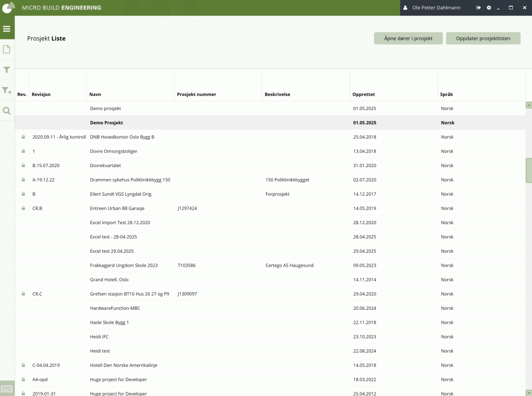Click lock icon on Drammen sykehus row

(23, 180)
